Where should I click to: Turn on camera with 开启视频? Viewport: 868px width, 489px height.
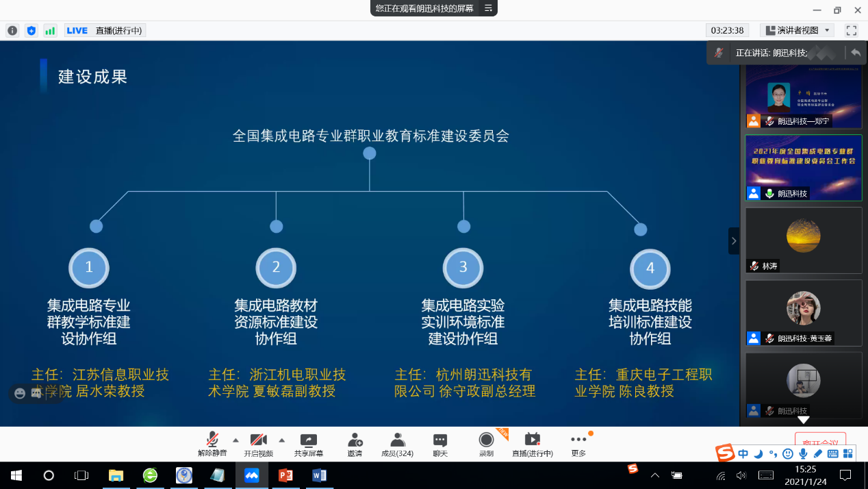(x=258, y=440)
